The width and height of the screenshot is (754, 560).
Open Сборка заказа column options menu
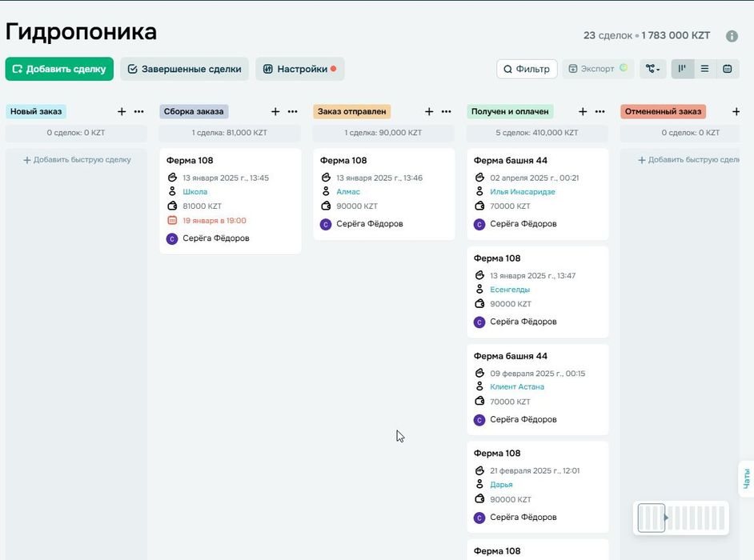click(292, 111)
